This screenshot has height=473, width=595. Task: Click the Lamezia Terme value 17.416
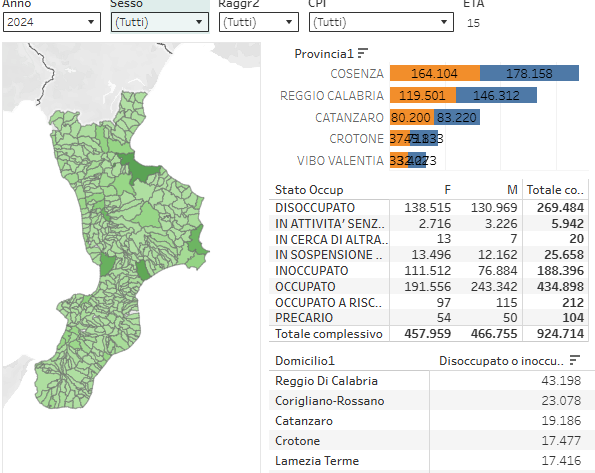[561, 461]
